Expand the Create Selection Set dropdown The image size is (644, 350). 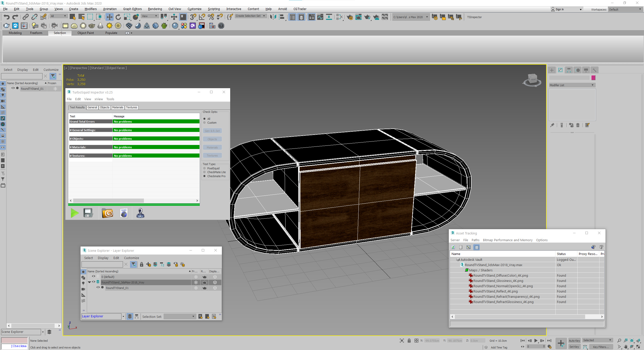[264, 16]
